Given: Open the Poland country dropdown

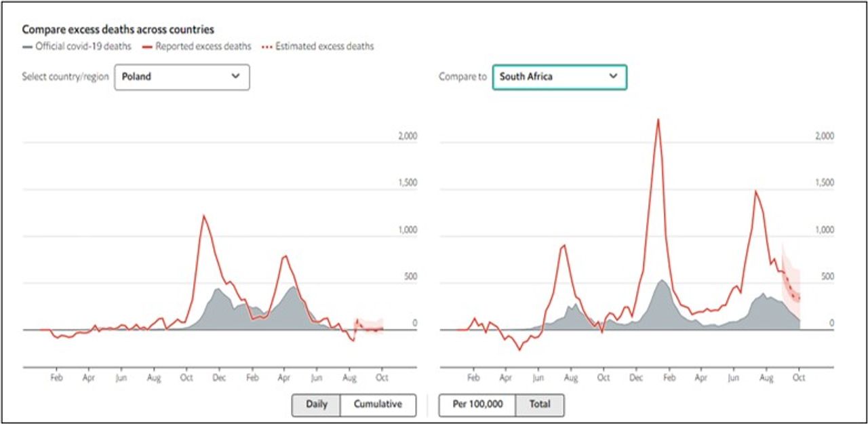Looking at the screenshot, I should (181, 77).
